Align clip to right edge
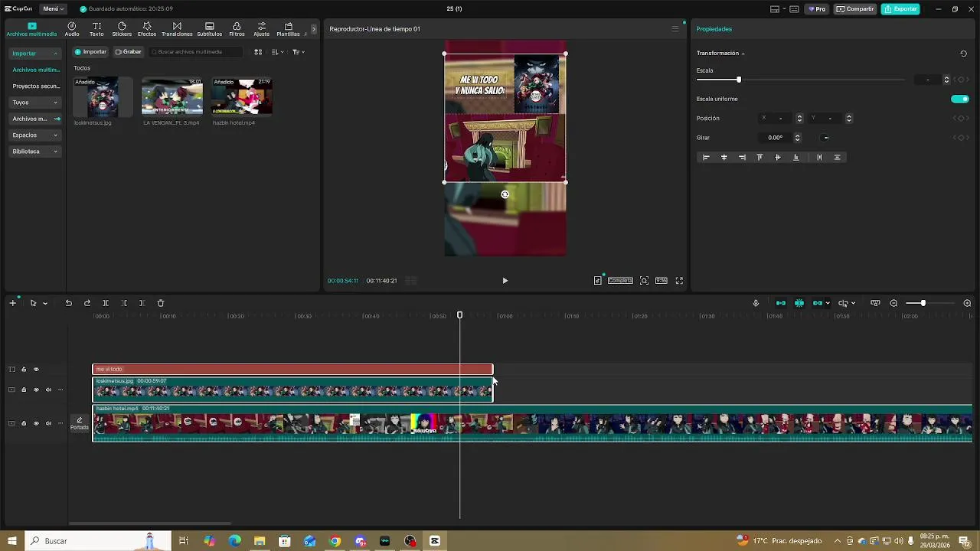The height and width of the screenshot is (551, 980). (x=742, y=158)
